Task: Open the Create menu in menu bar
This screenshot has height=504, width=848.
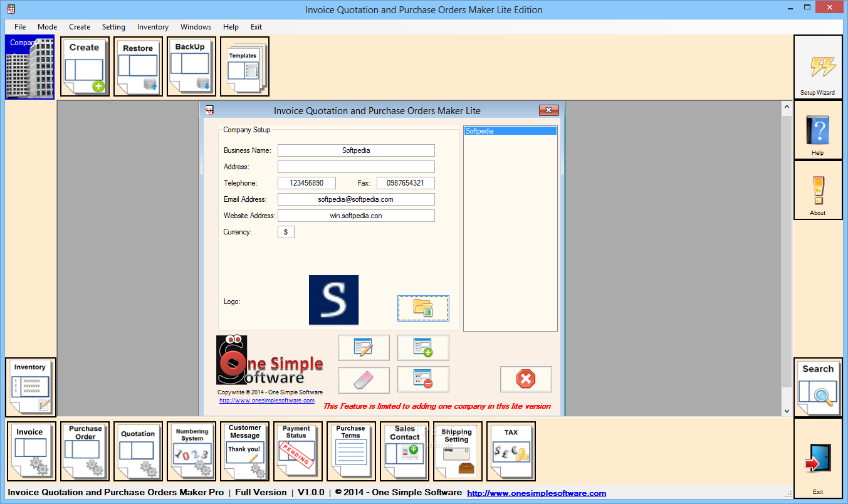Action: click(x=80, y=27)
